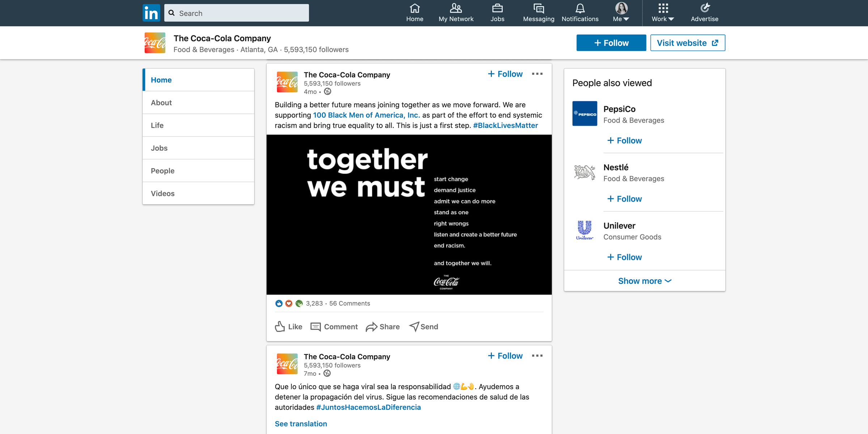Follow The Coca-Cola Company header button
Image resolution: width=868 pixels, height=434 pixels.
(611, 43)
